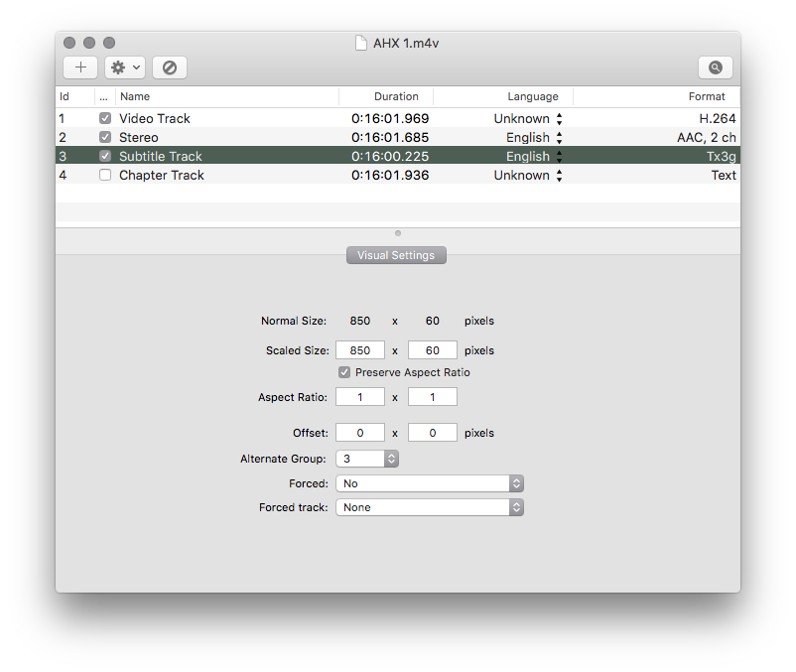
Task: Click the Format column header
Action: (657, 96)
